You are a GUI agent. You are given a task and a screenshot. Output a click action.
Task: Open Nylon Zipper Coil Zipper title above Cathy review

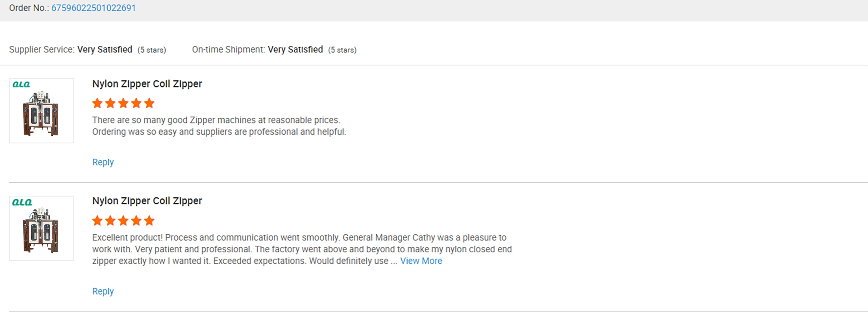pyautogui.click(x=147, y=201)
